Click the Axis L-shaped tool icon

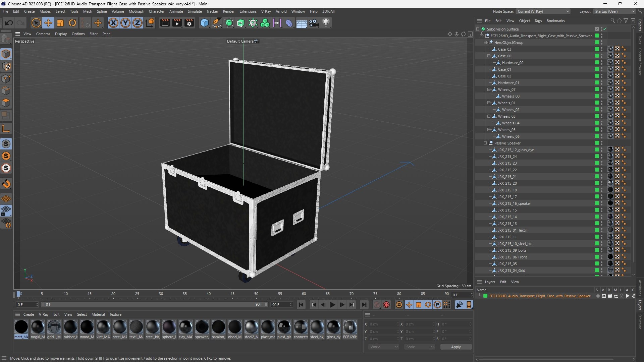click(6, 128)
